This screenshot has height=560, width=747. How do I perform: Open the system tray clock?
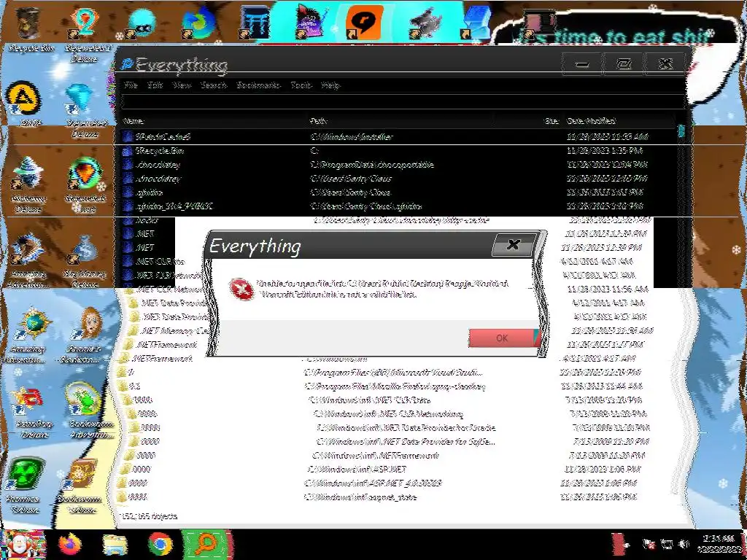[719, 544]
